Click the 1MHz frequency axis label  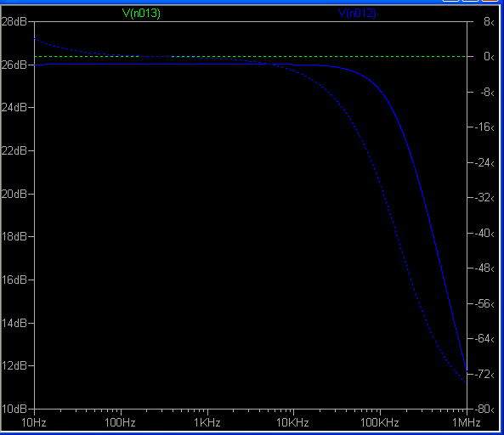click(x=467, y=422)
